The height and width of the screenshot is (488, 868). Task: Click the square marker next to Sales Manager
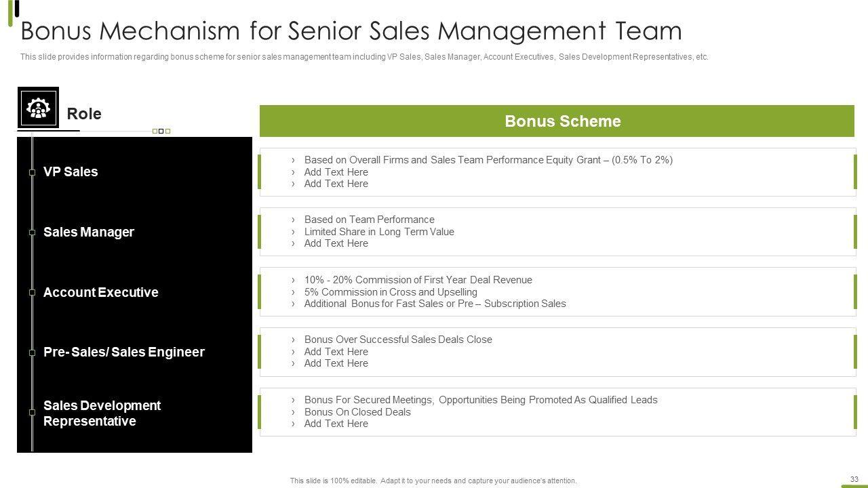[x=32, y=232]
